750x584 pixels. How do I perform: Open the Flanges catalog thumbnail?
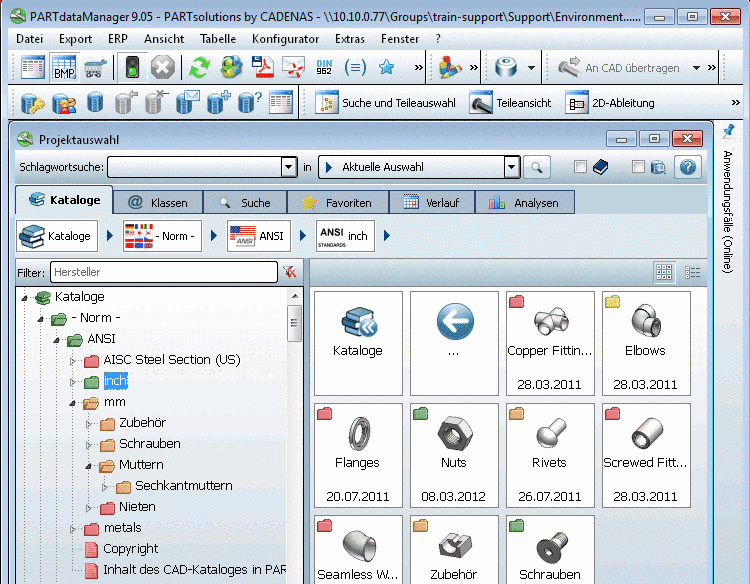coord(358,455)
